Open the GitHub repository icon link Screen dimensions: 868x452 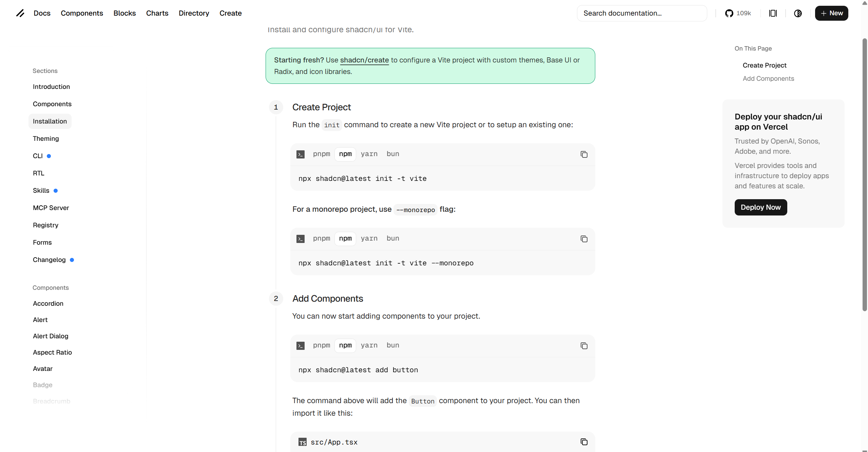tap(729, 13)
